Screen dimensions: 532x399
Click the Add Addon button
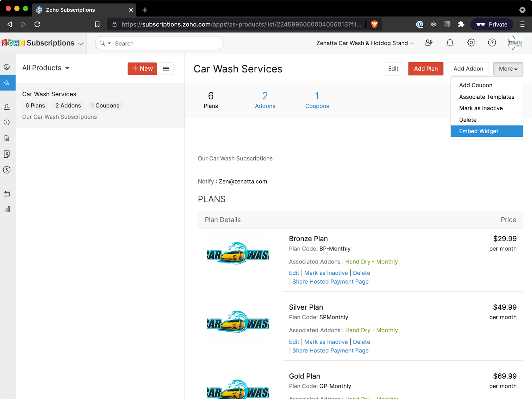(x=468, y=69)
